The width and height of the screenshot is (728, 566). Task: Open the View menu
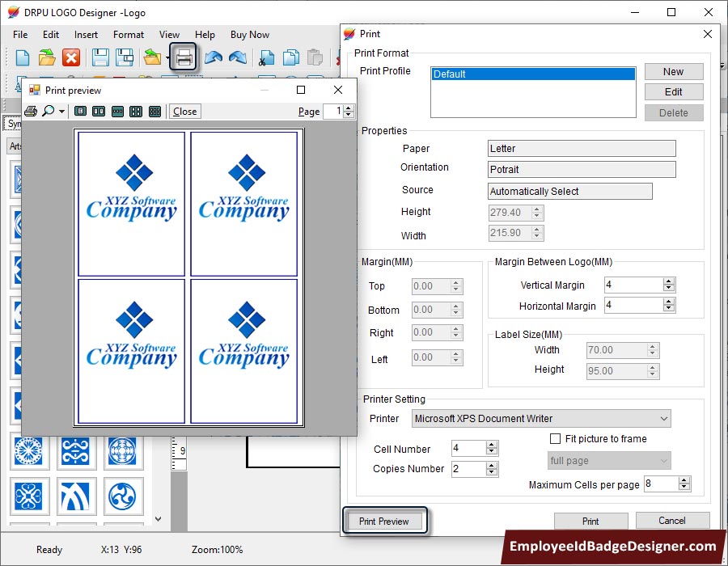coord(169,35)
